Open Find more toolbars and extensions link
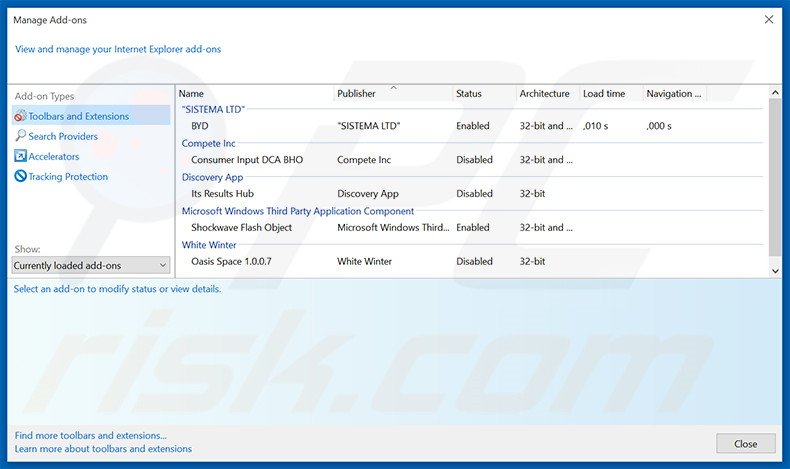This screenshot has height=469, width=790. pos(90,435)
